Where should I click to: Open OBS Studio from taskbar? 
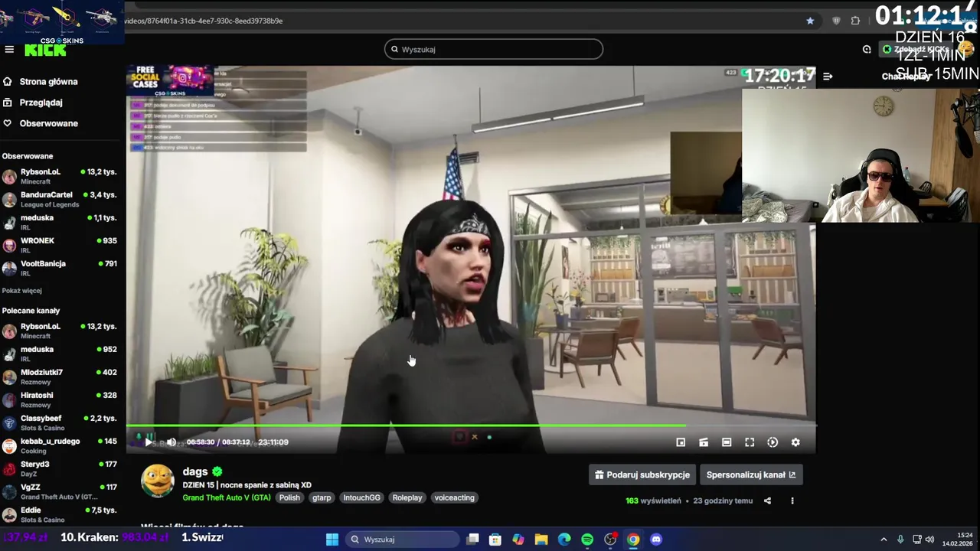(x=610, y=540)
